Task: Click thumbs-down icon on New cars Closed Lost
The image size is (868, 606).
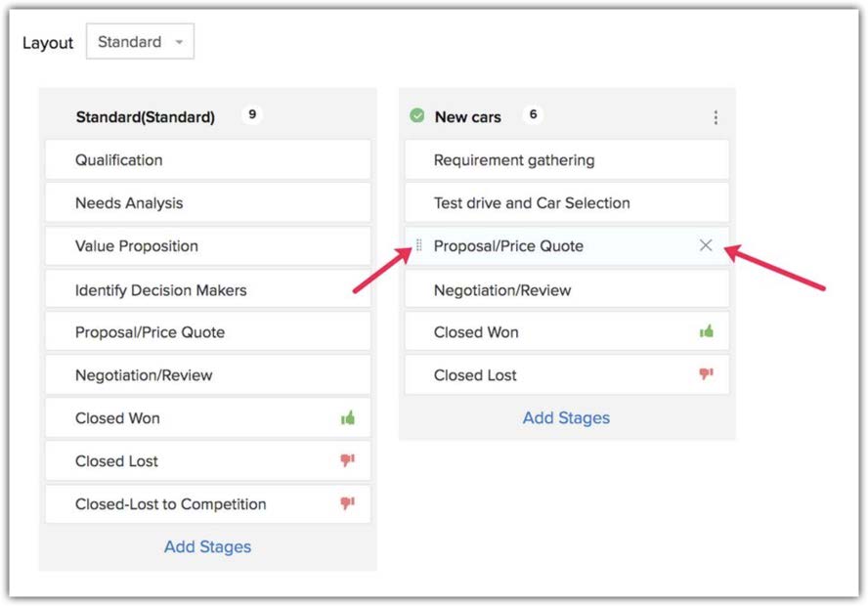Action: tap(706, 375)
